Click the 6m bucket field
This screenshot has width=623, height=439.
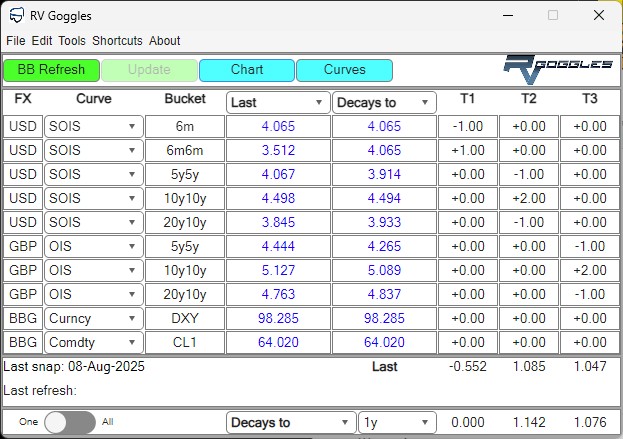click(185, 127)
